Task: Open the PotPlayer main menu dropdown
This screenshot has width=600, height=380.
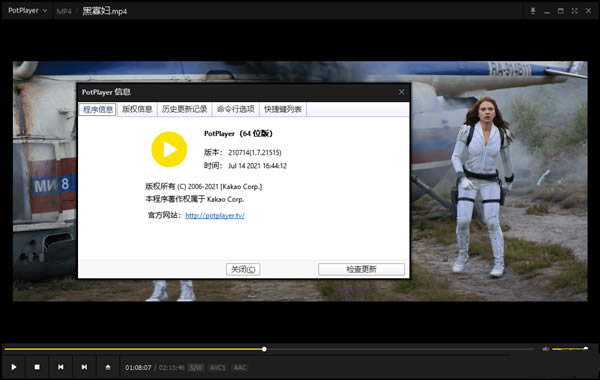Action: coord(27,10)
